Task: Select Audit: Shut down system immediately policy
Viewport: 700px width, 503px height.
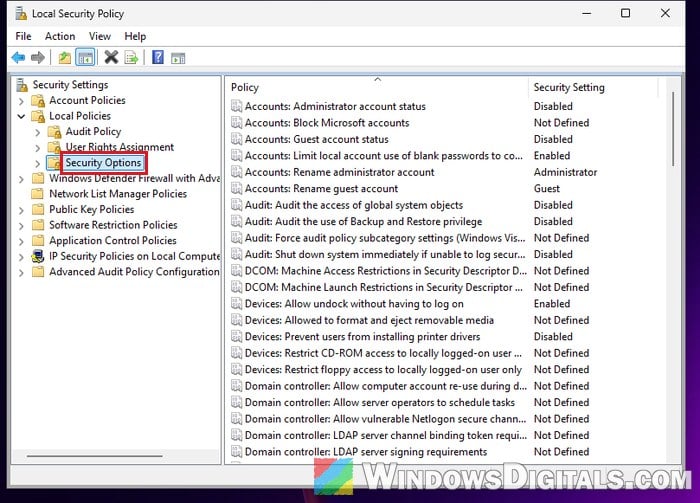Action: point(385,254)
